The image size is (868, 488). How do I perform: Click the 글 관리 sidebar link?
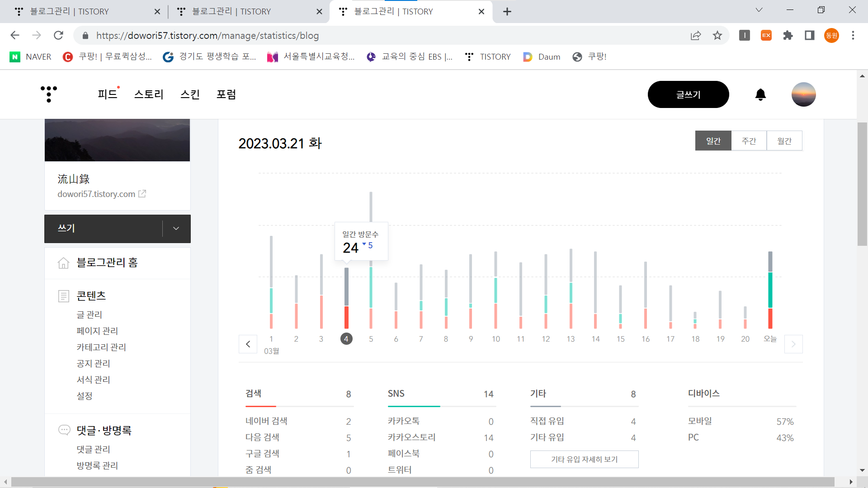[x=89, y=314]
